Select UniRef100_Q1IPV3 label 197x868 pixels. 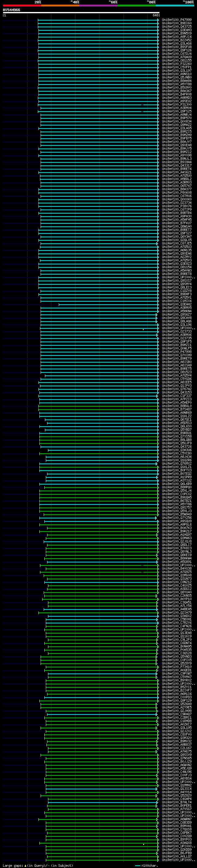click(177, 386)
